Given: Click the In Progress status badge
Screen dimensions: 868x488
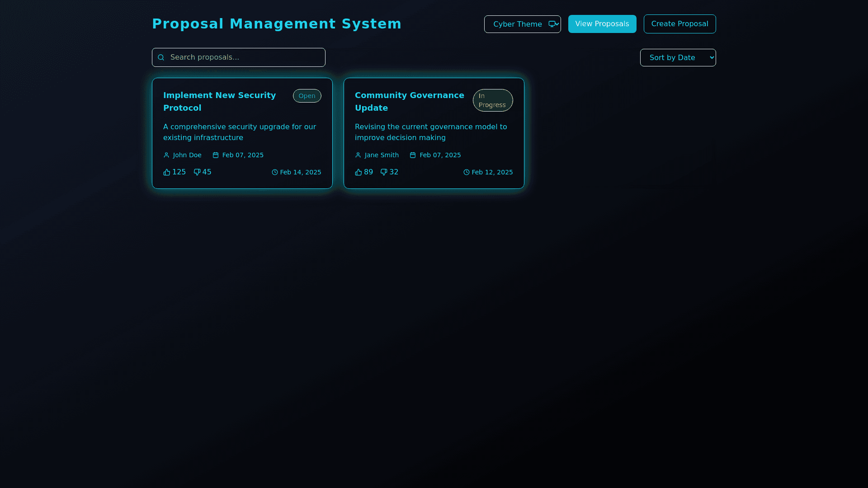Looking at the screenshot, I should [x=492, y=100].
